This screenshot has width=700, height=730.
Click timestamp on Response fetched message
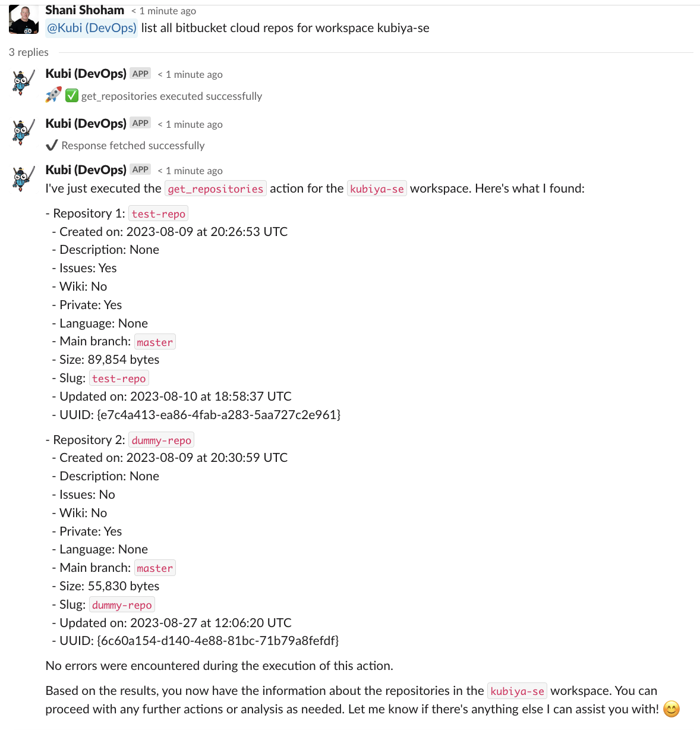click(190, 124)
